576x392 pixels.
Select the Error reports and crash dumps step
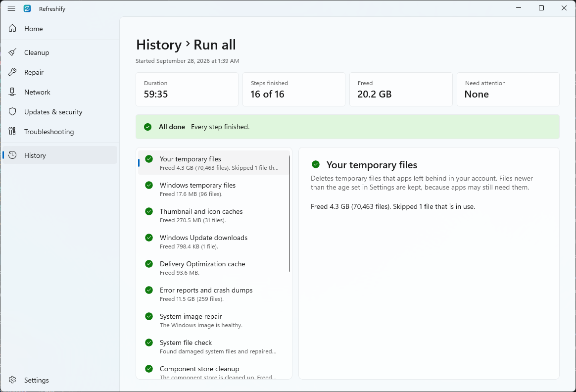214,294
